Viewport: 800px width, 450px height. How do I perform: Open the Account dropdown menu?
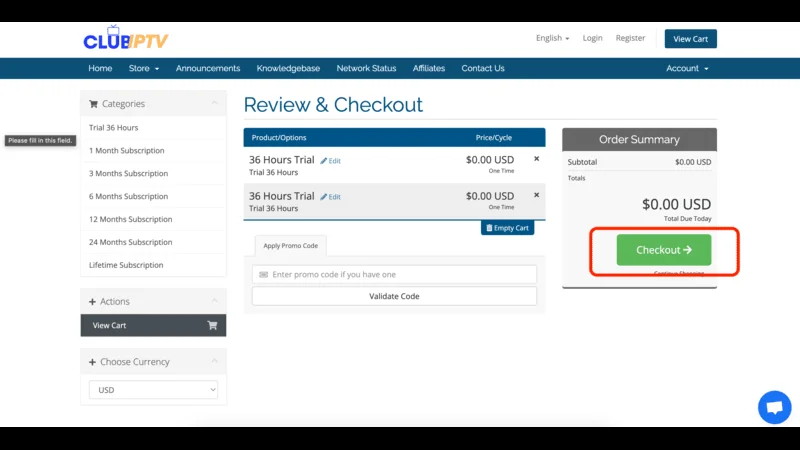[x=687, y=68]
